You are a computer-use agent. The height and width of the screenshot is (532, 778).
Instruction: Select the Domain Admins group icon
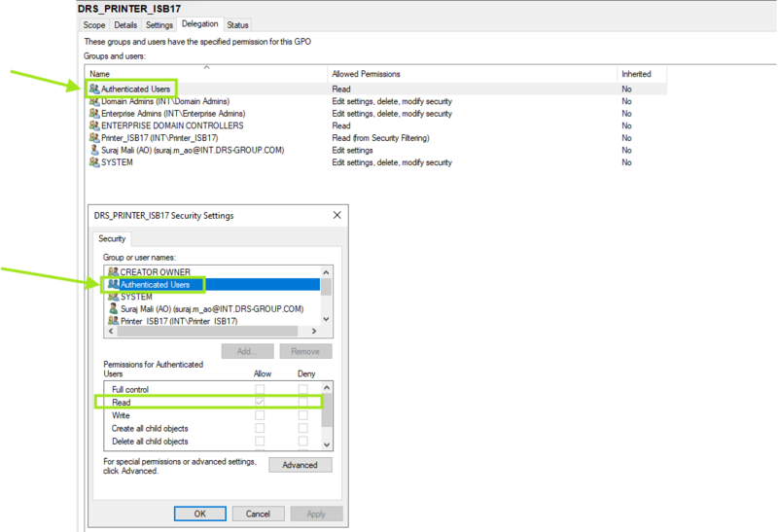tap(93, 101)
